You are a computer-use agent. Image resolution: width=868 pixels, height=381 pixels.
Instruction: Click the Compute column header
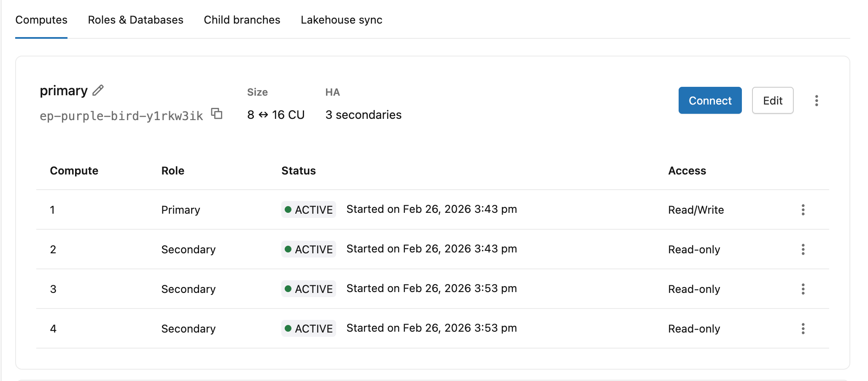coord(74,171)
